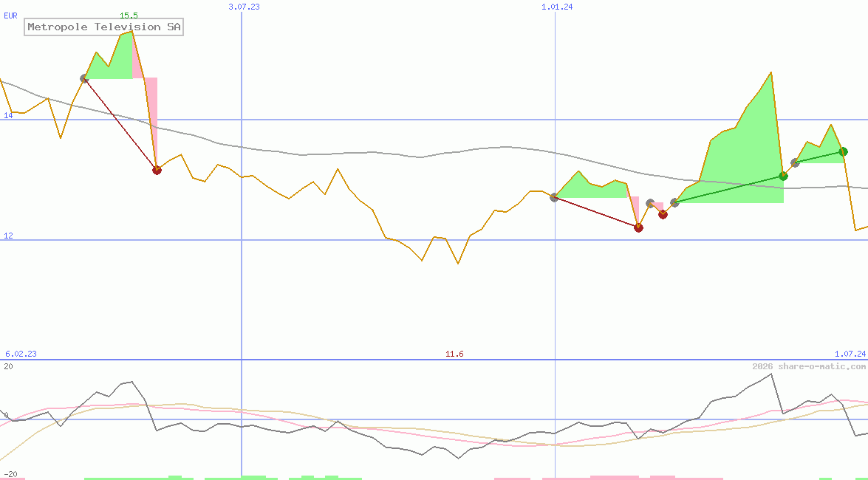
Task: Click the large green profit area in 2024
Action: tap(746, 162)
